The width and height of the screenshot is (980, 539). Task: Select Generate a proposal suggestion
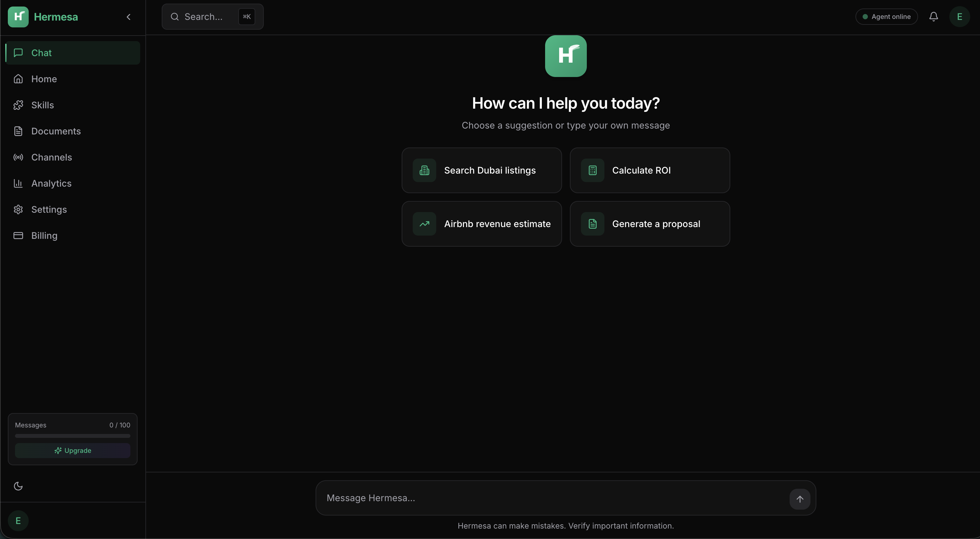649,224
